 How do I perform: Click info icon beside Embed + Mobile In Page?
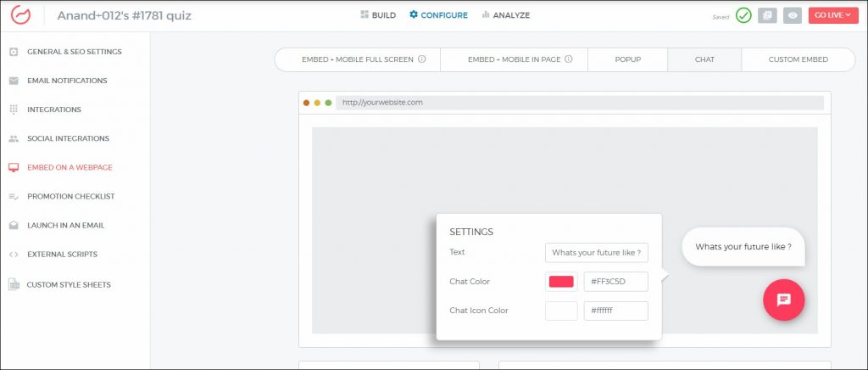tap(569, 59)
